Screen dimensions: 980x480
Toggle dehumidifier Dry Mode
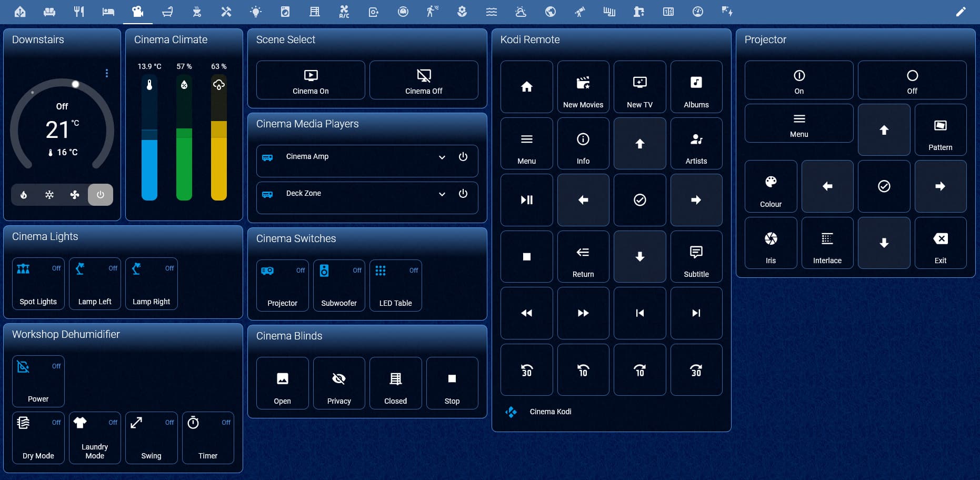[38, 438]
